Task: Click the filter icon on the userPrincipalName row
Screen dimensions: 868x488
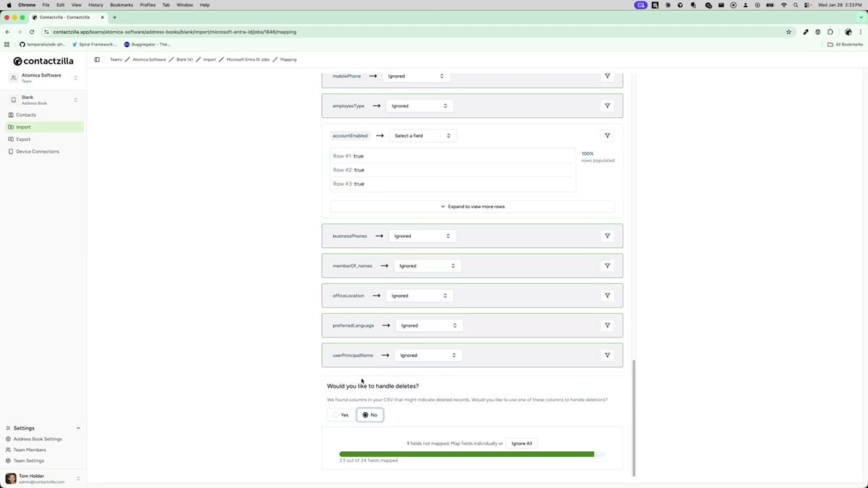Action: (x=607, y=355)
